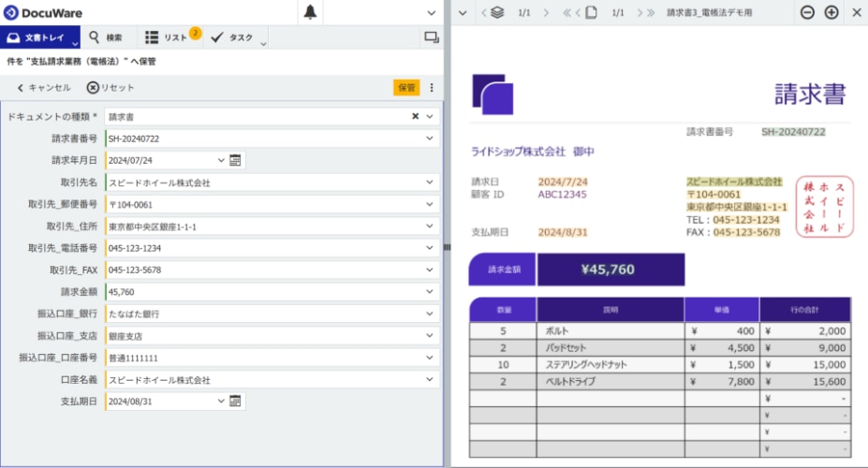
Task: Expand the 取引先名 dropdown
Action: tap(430, 183)
